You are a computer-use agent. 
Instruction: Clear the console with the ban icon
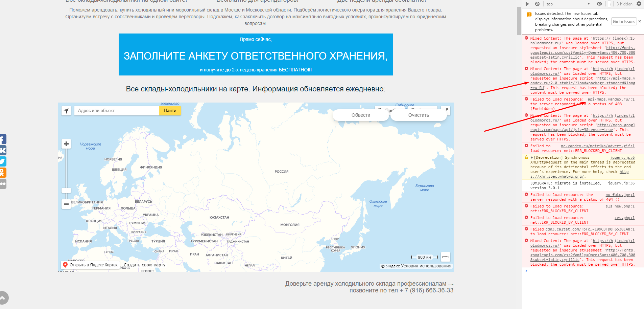[537, 4]
